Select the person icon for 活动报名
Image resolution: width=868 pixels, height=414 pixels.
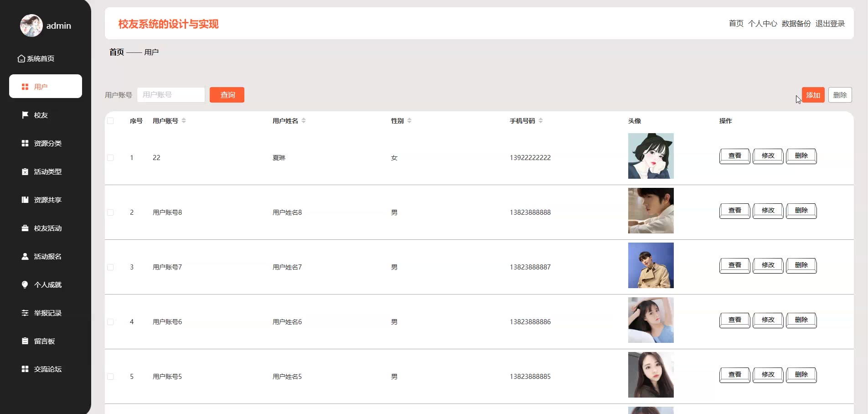pos(25,256)
